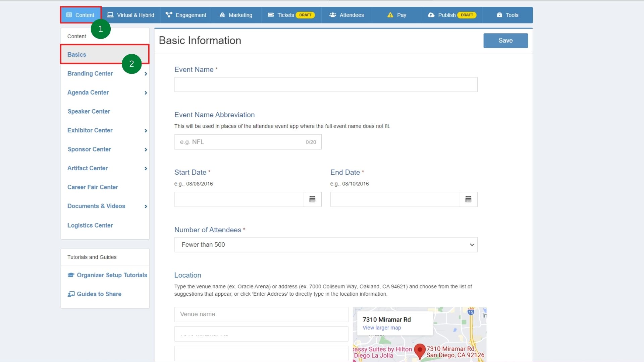The height and width of the screenshot is (362, 644).
Task: Click into the Event Name field
Action: [326, 84]
